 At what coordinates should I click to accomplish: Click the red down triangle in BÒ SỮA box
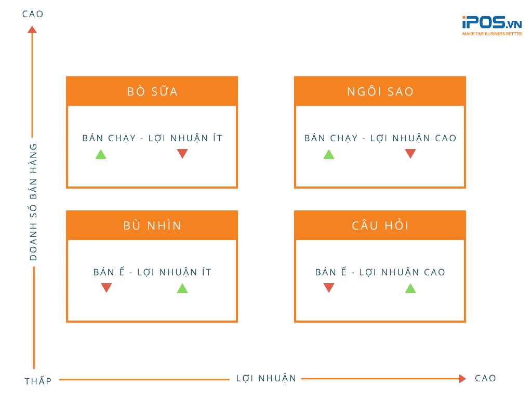click(182, 153)
